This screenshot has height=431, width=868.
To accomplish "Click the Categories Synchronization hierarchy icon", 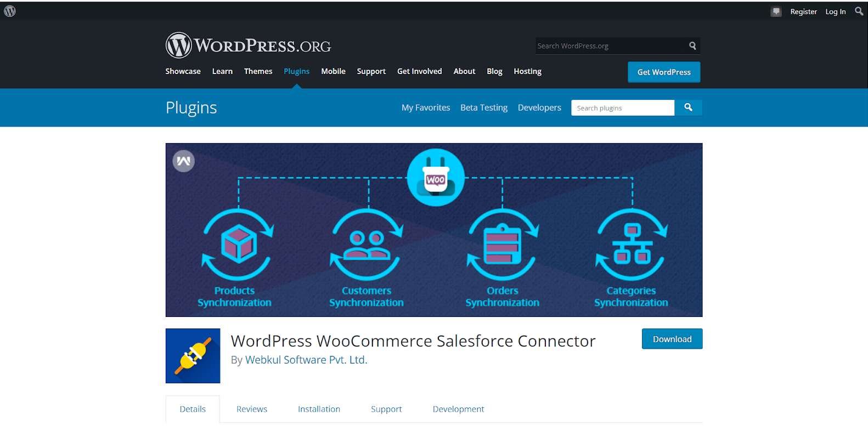I will tap(632, 244).
